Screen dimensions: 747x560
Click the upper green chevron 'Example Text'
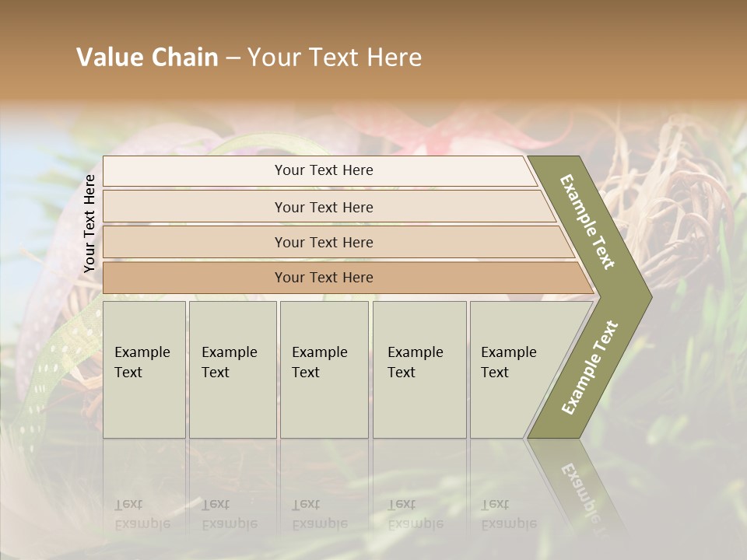(x=587, y=223)
